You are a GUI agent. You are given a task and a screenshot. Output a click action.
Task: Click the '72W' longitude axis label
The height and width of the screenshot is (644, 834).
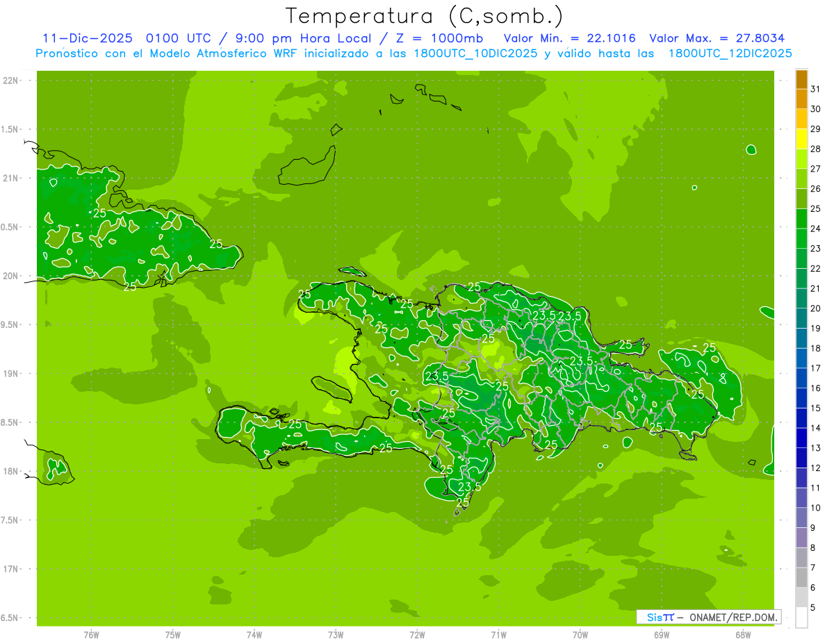tap(417, 634)
